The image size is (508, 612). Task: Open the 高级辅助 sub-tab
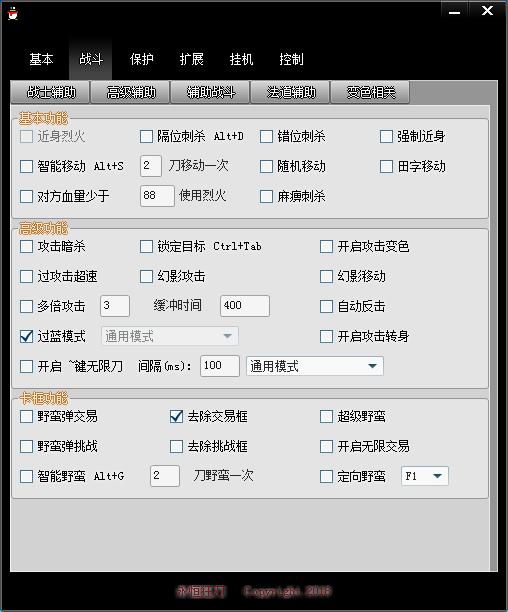click(131, 93)
